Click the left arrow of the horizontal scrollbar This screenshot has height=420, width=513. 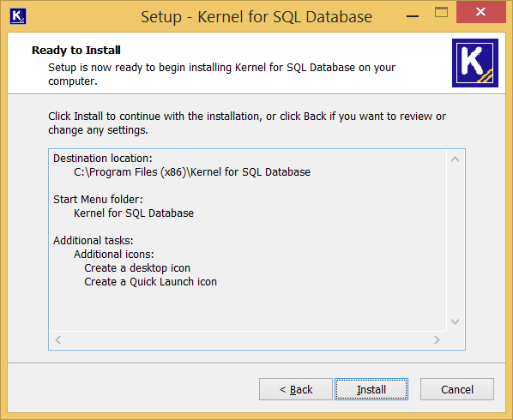pos(58,340)
